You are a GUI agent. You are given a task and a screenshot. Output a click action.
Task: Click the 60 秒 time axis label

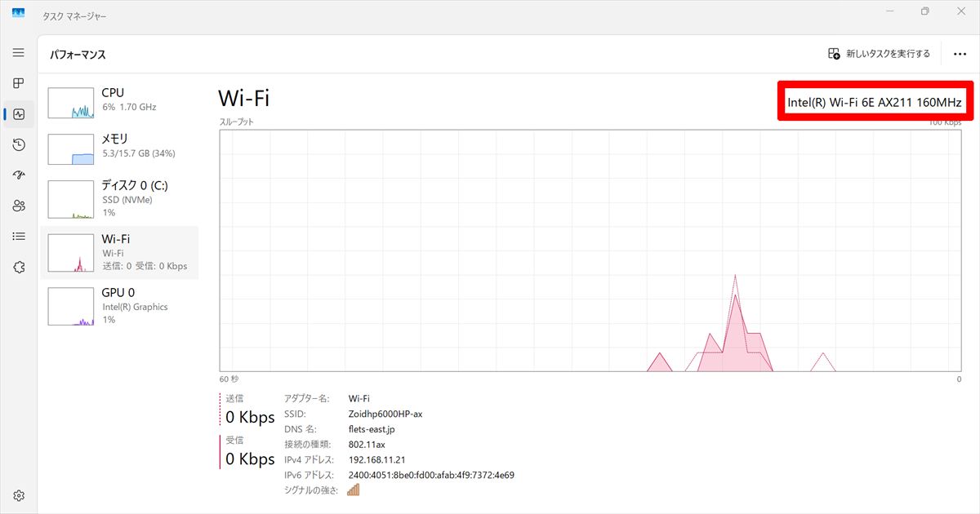pyautogui.click(x=229, y=379)
